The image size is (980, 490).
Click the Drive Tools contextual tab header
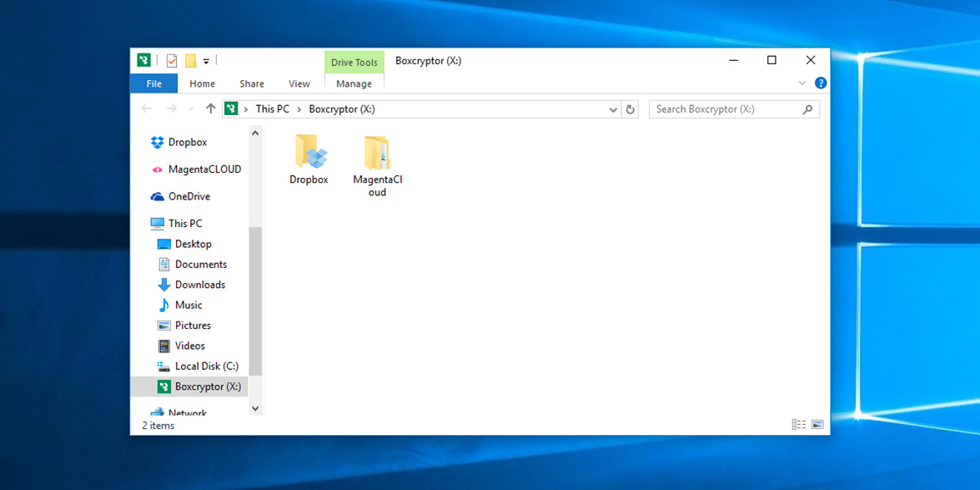(x=354, y=63)
